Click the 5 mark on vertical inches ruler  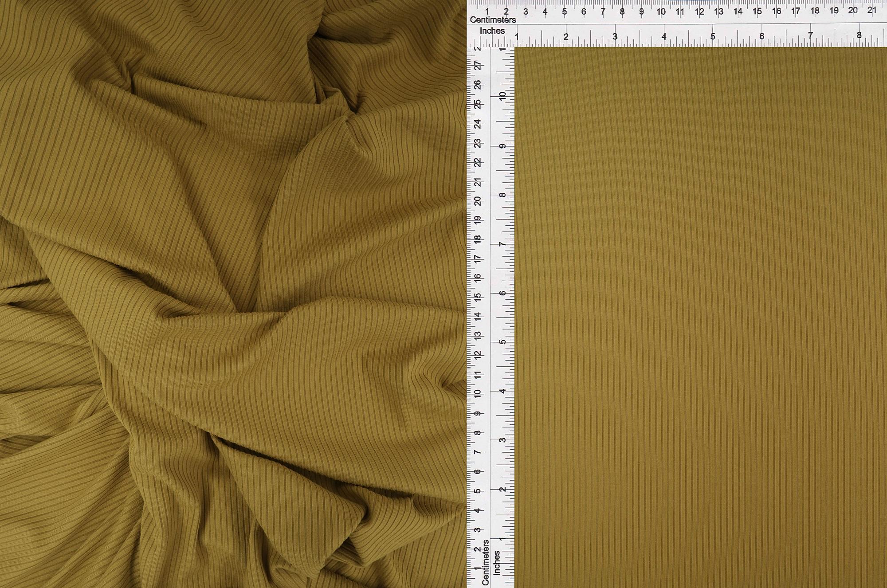click(502, 342)
